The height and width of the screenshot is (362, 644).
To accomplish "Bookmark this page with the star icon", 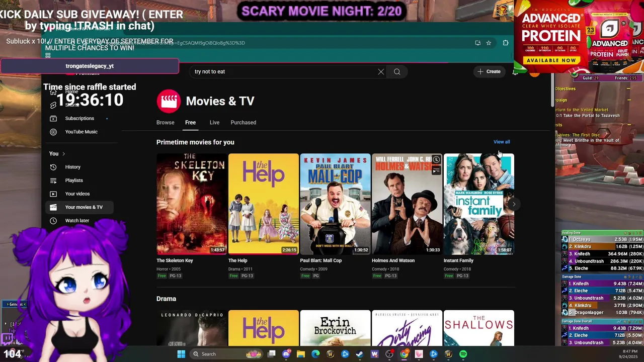I will click(489, 43).
